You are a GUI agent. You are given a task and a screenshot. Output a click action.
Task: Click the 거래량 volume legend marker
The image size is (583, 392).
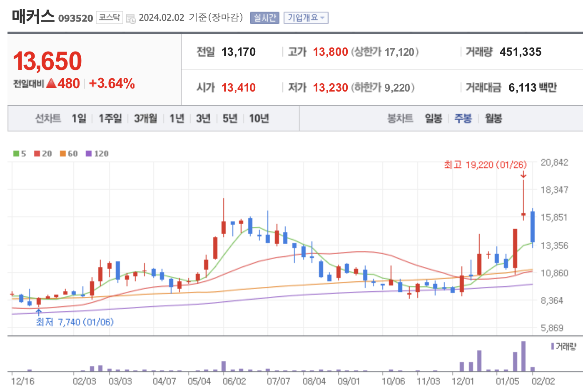click(553, 346)
